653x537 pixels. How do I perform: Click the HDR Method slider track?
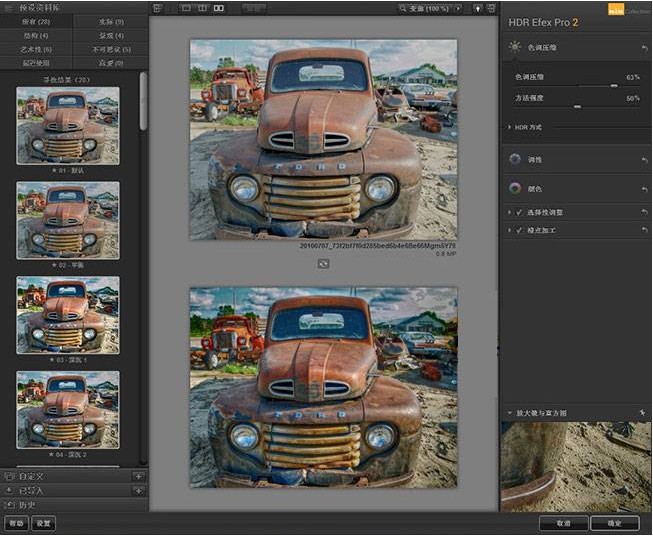(601, 127)
